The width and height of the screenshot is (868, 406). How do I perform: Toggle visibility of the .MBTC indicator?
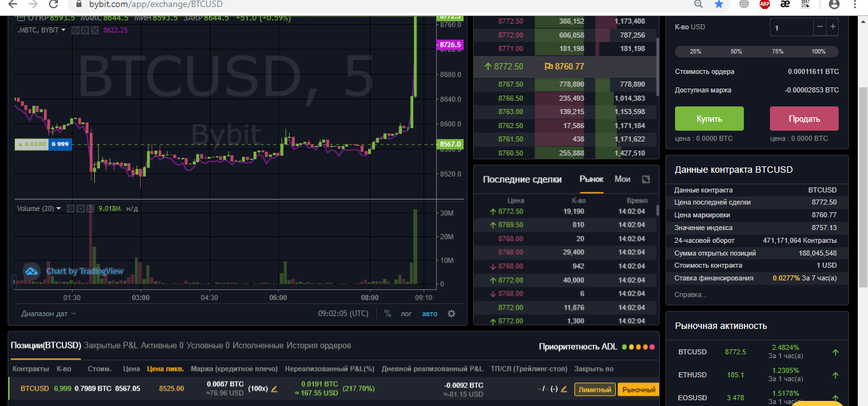(74, 30)
